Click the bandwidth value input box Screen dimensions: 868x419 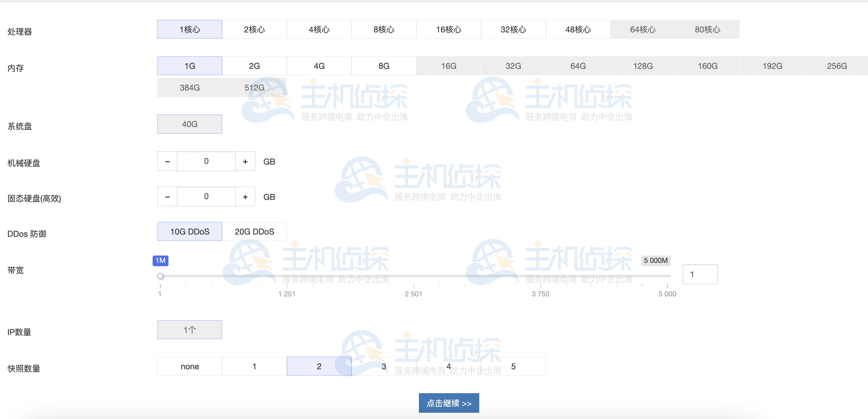tap(700, 274)
